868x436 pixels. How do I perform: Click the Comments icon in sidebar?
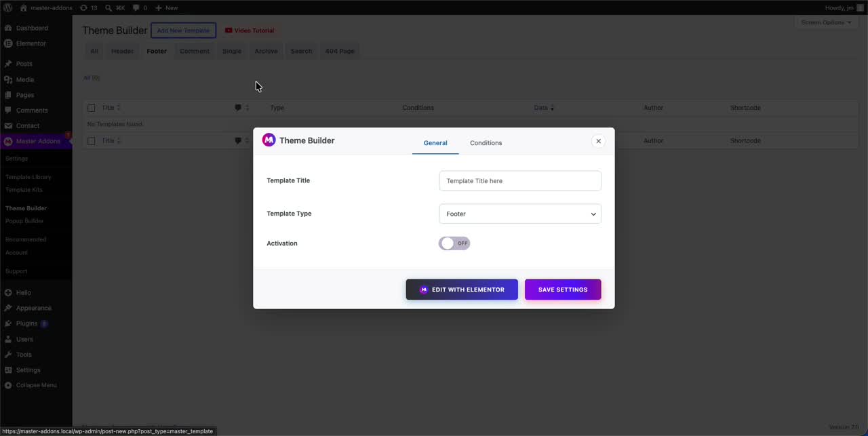pos(8,110)
